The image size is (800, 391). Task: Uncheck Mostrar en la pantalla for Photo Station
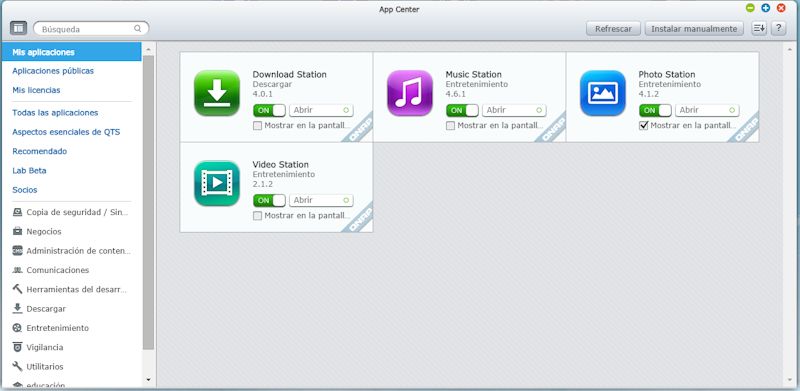[643, 126]
